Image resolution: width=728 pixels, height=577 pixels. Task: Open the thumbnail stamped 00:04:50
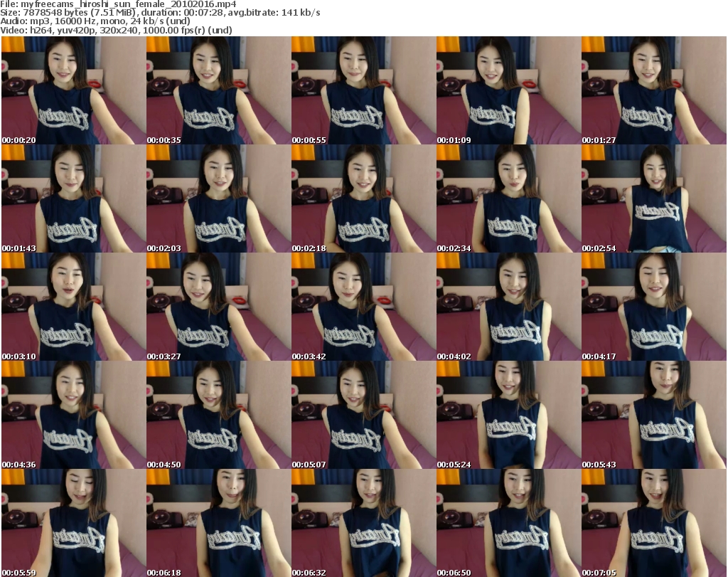219,415
